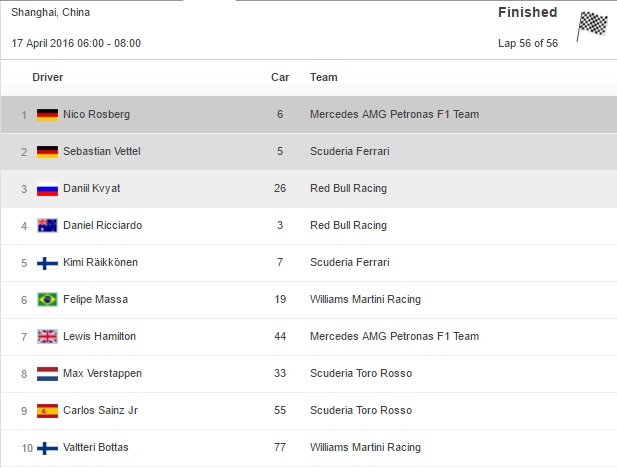
Task: Select Scuderia Ferrari team for Vettel
Action: 350,151
